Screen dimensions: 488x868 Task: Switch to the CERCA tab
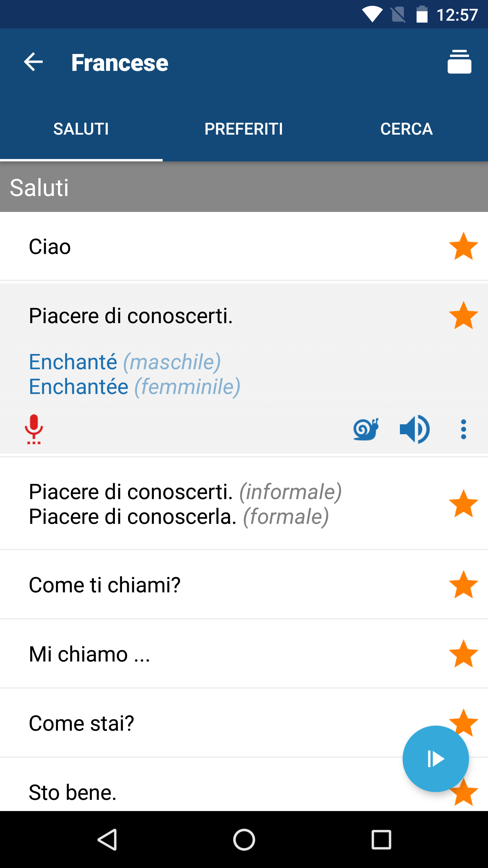coord(406,129)
